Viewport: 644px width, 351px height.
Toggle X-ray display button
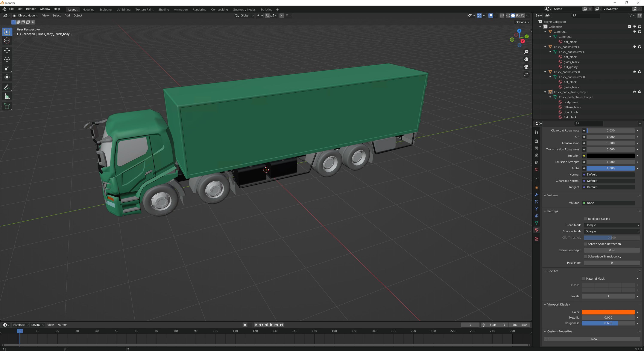[502, 15]
